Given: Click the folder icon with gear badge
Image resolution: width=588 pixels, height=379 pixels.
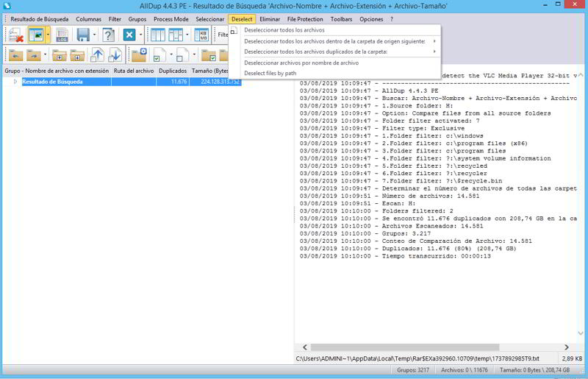Looking at the screenshot, I should (x=138, y=55).
